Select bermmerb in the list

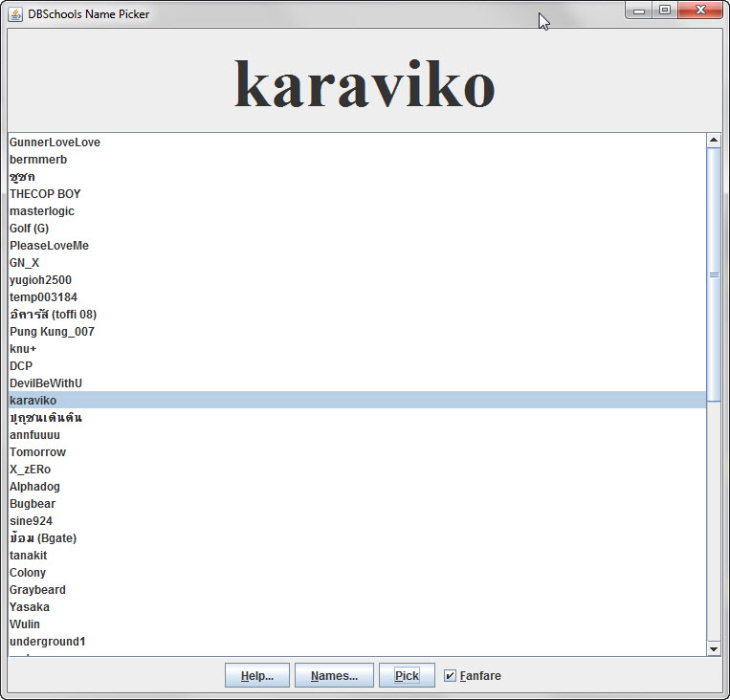[x=357, y=160]
